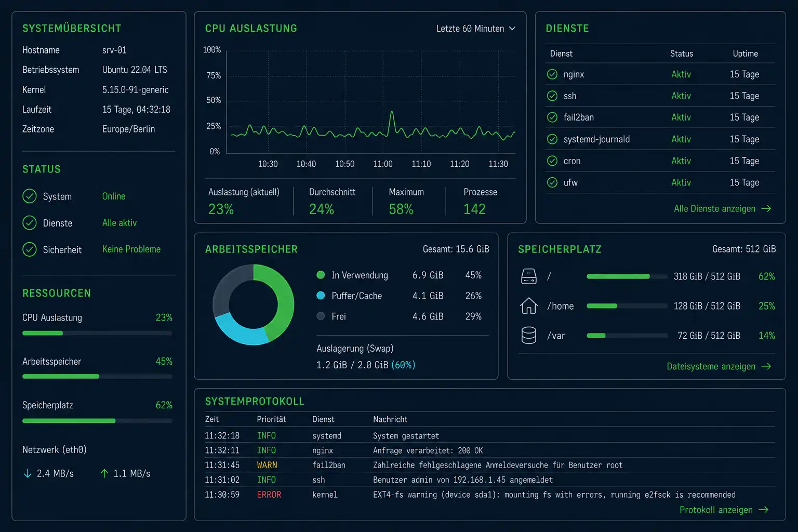Click the /home house icon
The width and height of the screenshot is (798, 532).
(x=528, y=306)
